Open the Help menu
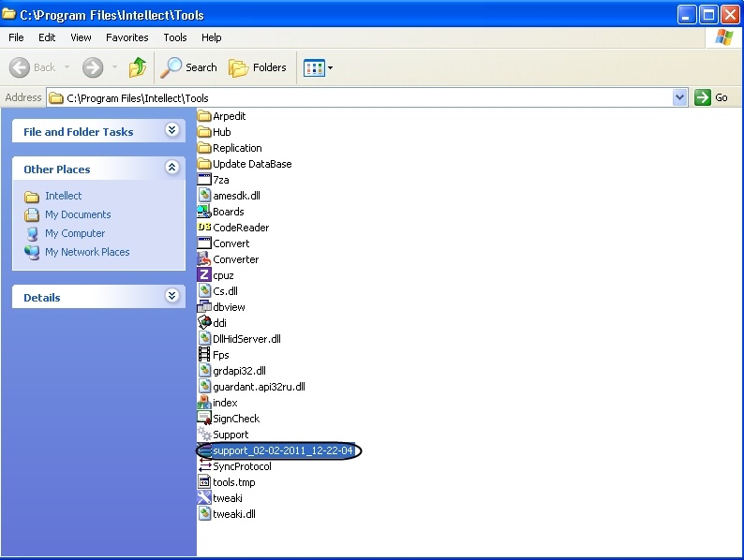 tap(211, 37)
